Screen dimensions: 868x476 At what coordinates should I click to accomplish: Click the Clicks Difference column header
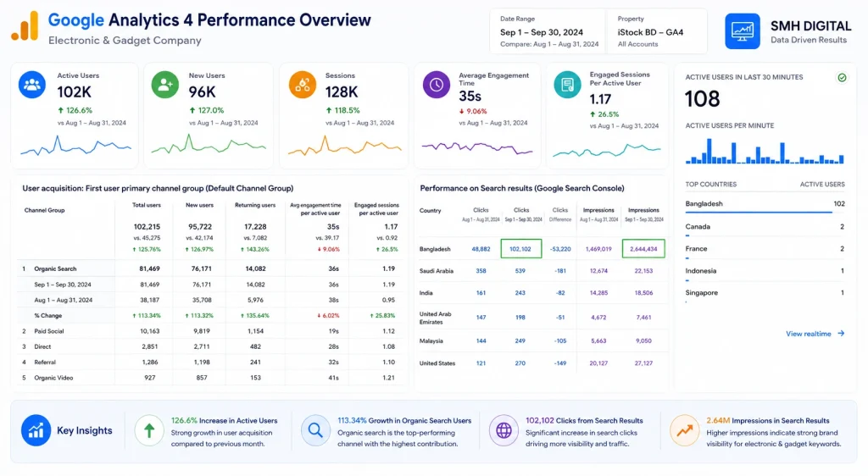tap(560, 214)
